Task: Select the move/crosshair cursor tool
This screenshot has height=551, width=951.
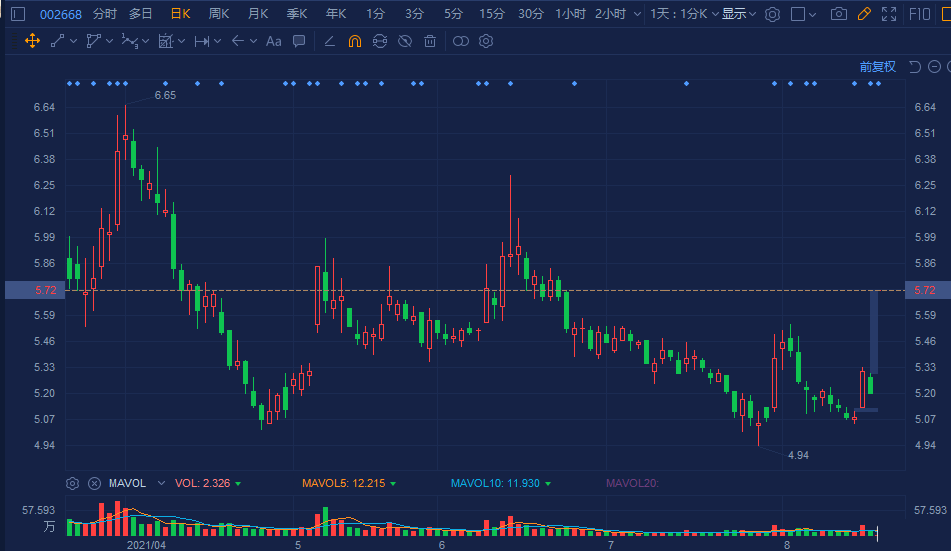Action: coord(32,41)
